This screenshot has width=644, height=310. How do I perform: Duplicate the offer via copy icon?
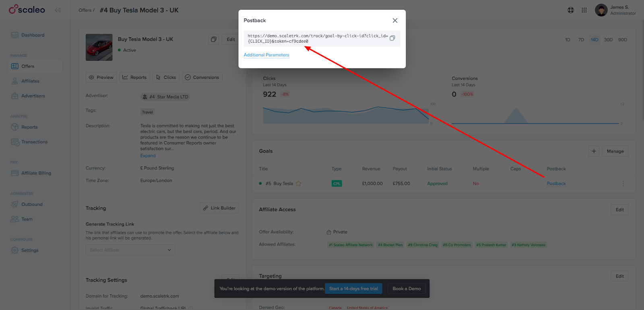click(x=214, y=39)
